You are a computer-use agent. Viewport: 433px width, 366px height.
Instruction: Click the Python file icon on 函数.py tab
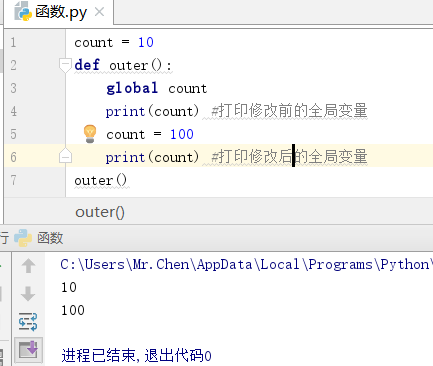click(x=23, y=12)
